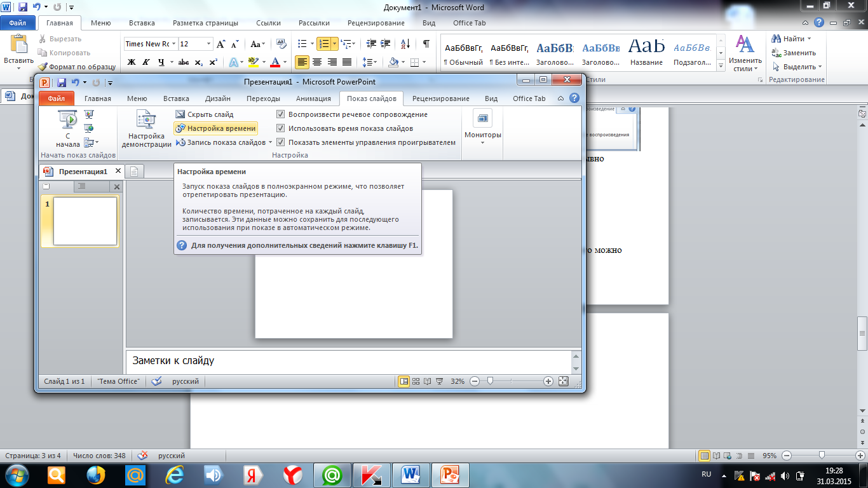Switch PowerPoint to slide sorter view
Screen dimensions: 868x488
[x=416, y=381]
